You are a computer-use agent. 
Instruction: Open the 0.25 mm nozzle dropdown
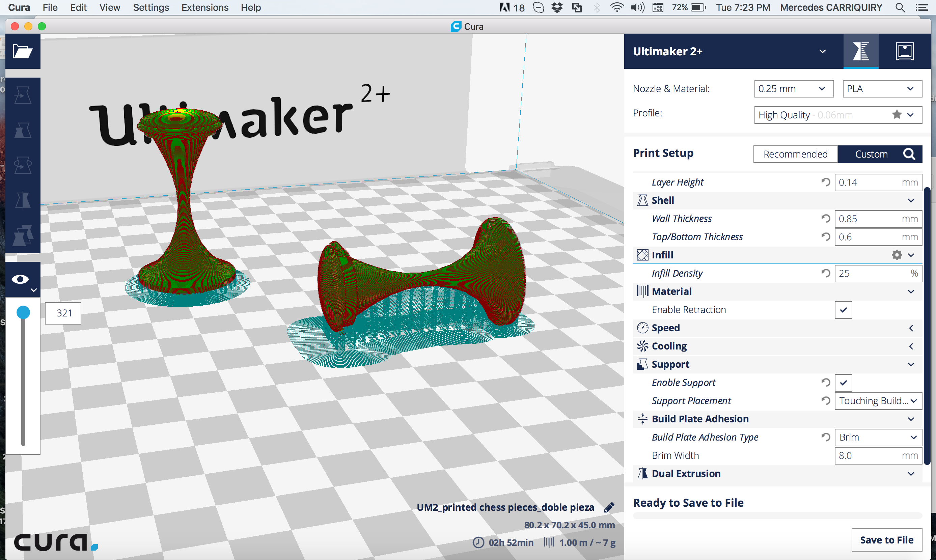pyautogui.click(x=794, y=89)
